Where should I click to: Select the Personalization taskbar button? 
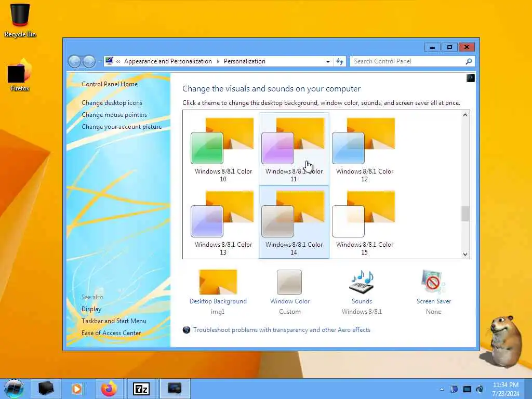click(x=175, y=389)
